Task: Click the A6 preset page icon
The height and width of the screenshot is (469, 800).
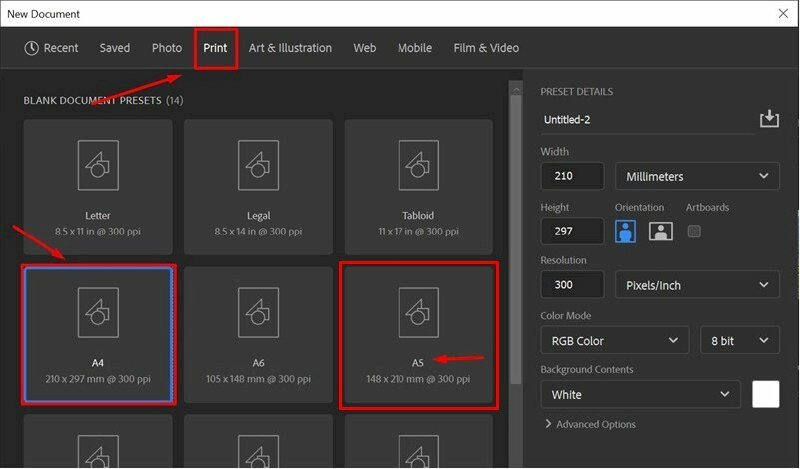Action: click(258, 312)
